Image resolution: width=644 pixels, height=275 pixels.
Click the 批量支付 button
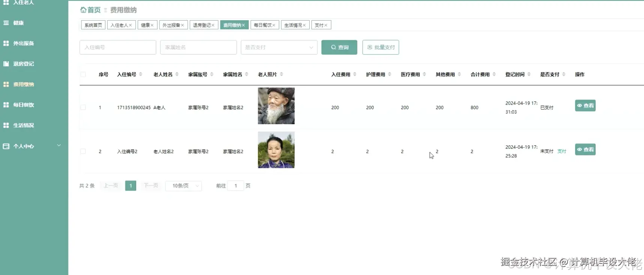tap(381, 47)
